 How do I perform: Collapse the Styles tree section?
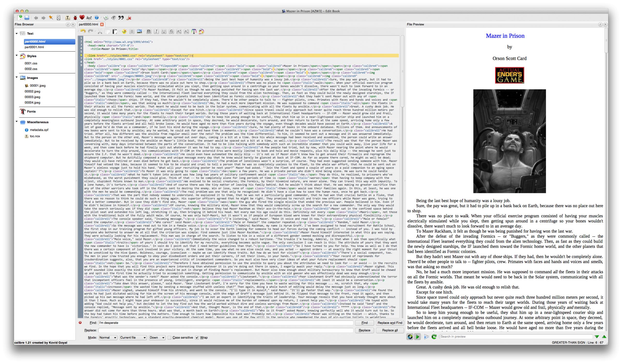point(17,56)
